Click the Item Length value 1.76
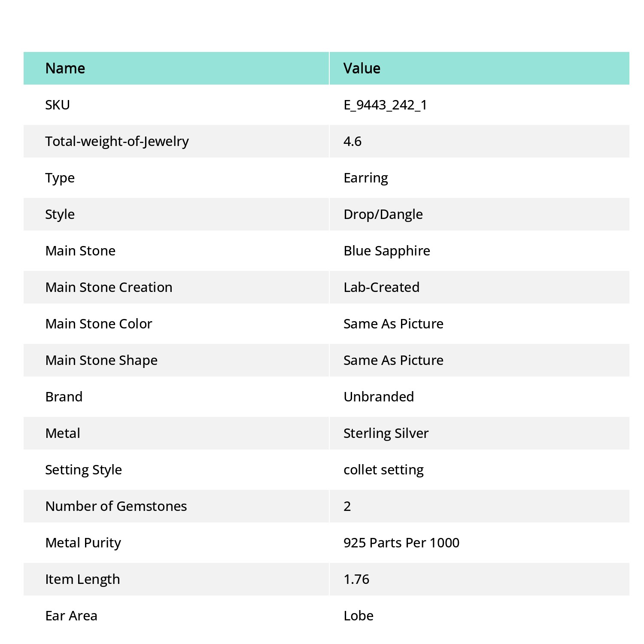644x644 pixels. (x=356, y=579)
